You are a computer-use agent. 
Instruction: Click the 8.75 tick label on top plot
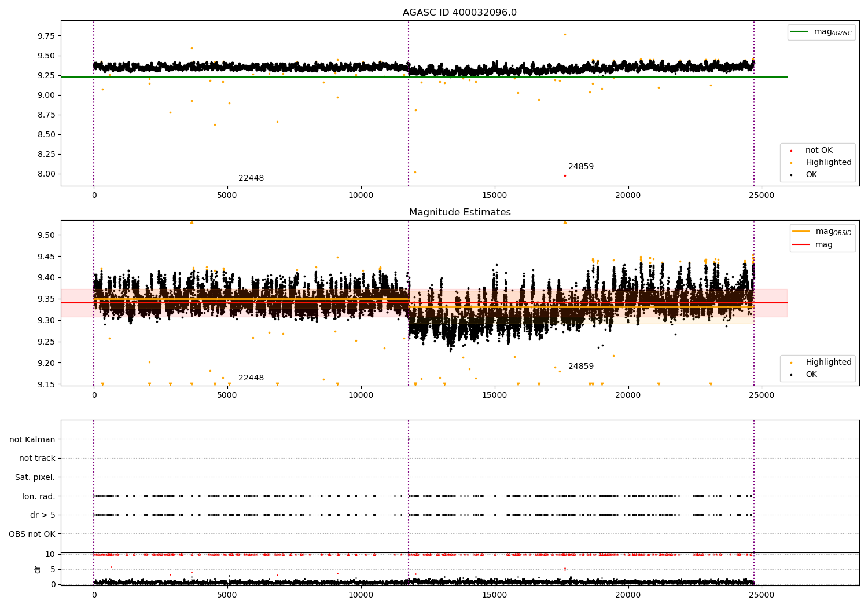coord(46,115)
